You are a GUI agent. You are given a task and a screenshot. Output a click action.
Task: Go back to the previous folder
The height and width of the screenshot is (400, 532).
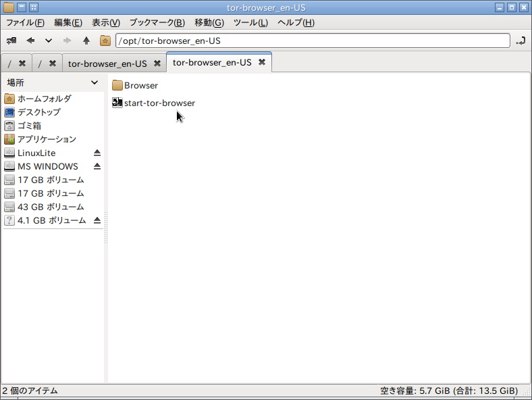point(30,41)
